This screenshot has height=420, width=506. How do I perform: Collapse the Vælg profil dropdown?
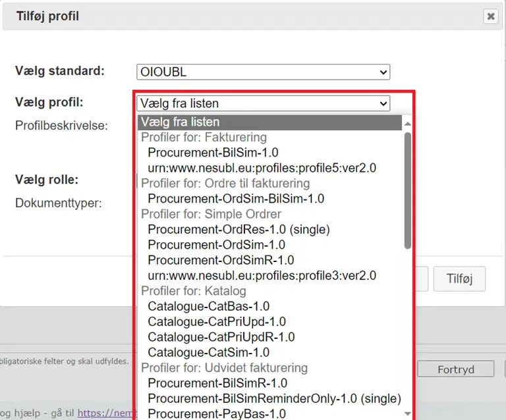point(263,103)
